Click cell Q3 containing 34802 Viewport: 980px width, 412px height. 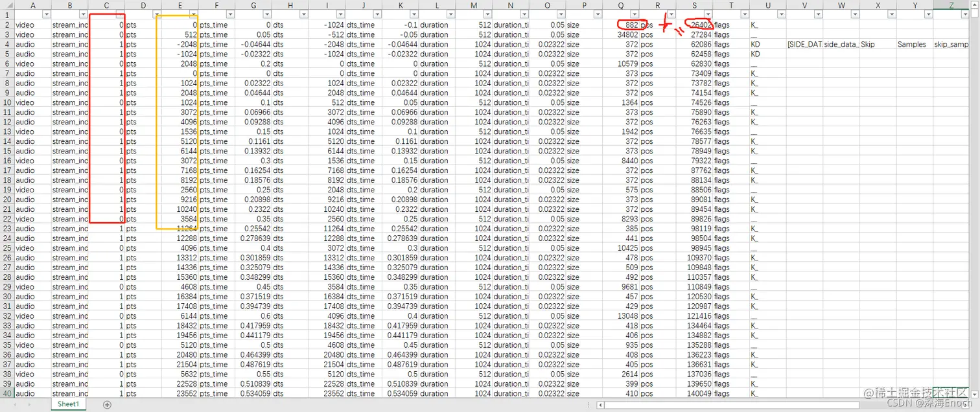(x=621, y=35)
